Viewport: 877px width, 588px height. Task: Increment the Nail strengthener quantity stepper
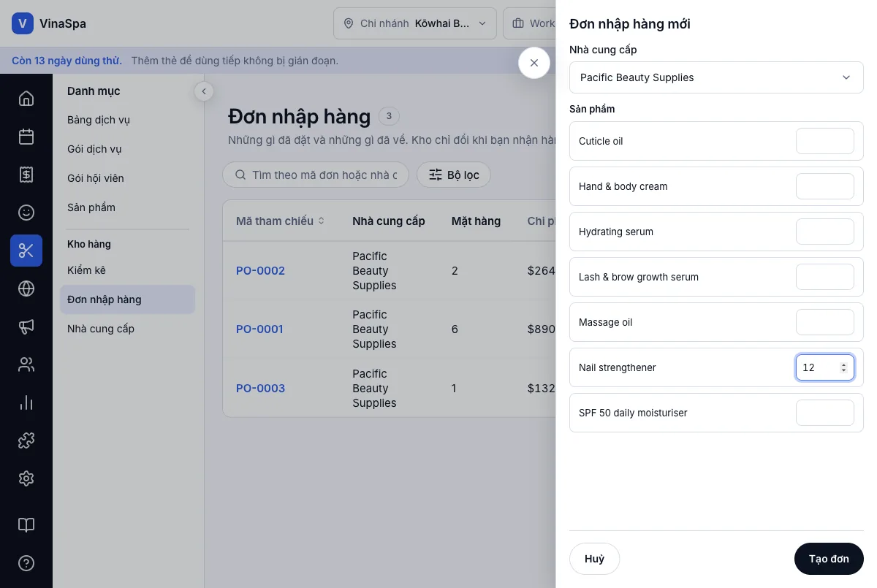843,364
